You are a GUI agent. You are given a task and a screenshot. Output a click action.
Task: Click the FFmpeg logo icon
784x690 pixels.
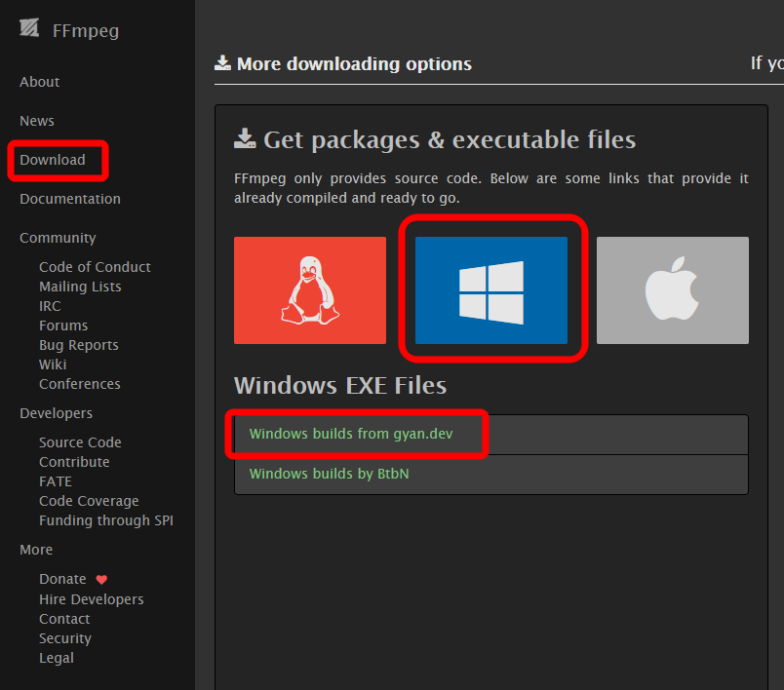tap(29, 28)
